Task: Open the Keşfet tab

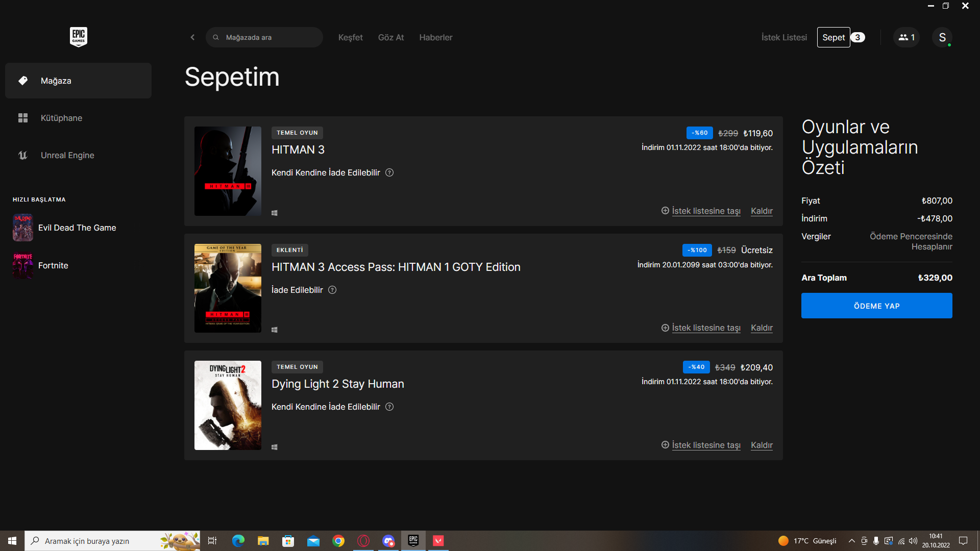Action: [x=350, y=37]
